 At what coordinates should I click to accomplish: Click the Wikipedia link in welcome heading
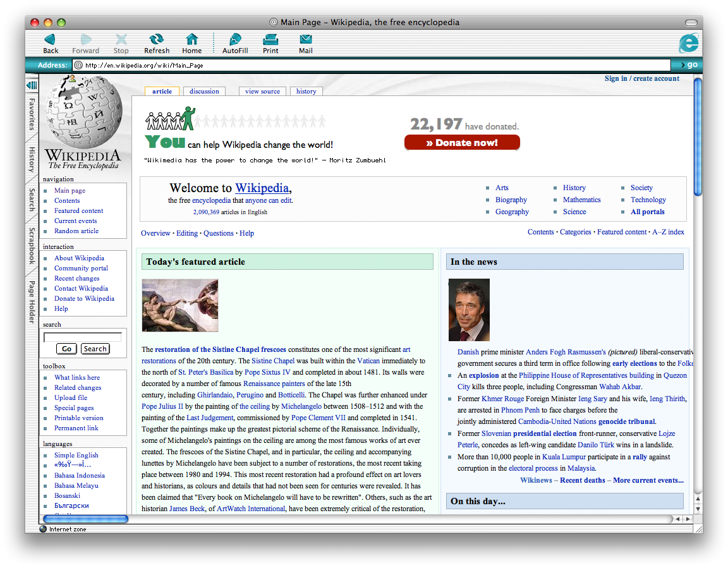click(262, 188)
